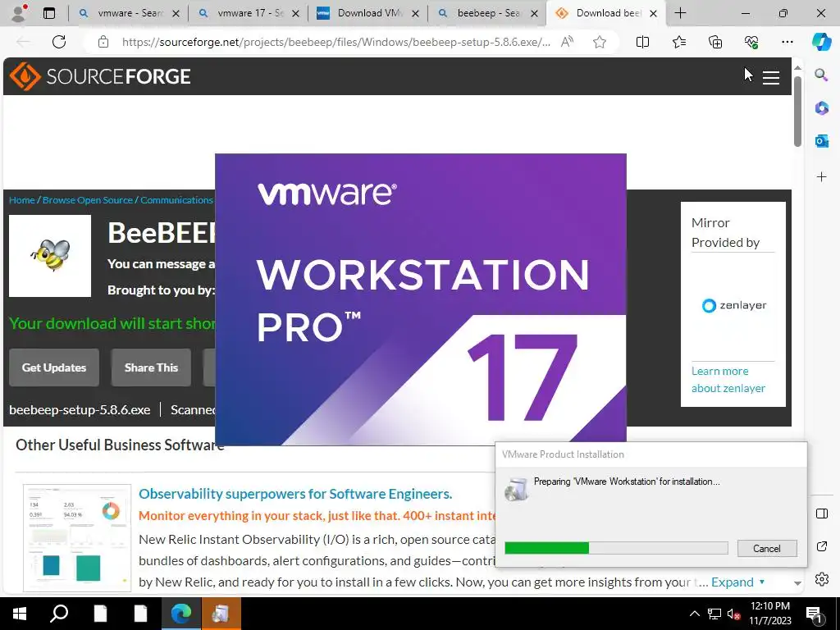Close the Download VMware tab
Screen dimensions: 840x630
pos(415,14)
